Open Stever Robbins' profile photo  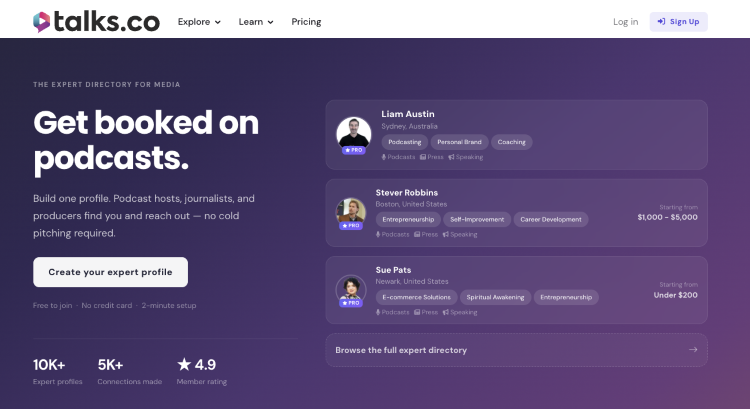point(351,211)
